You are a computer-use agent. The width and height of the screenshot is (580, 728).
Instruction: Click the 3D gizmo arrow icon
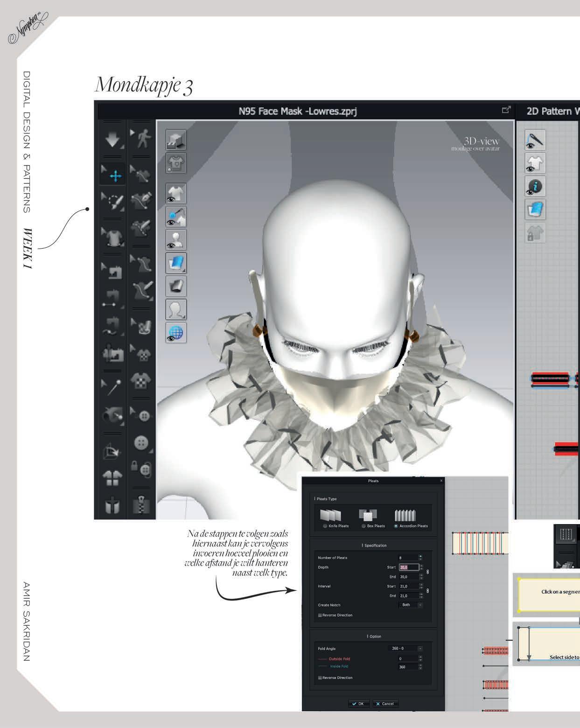click(x=112, y=451)
